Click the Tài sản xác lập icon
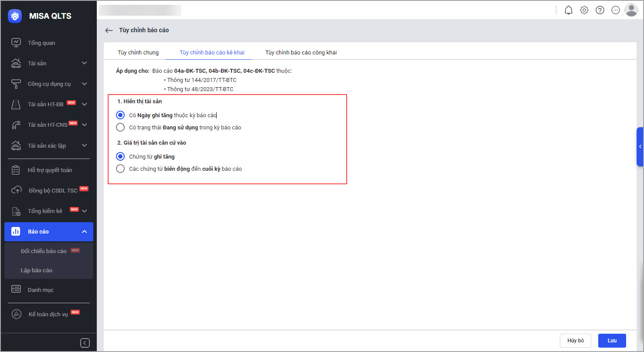 [x=16, y=146]
